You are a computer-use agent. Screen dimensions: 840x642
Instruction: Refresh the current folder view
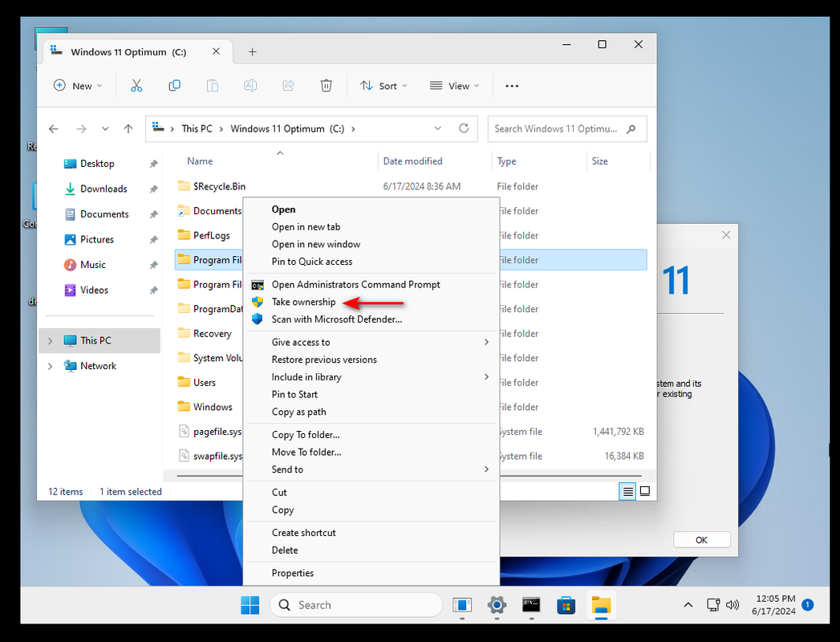coord(464,128)
